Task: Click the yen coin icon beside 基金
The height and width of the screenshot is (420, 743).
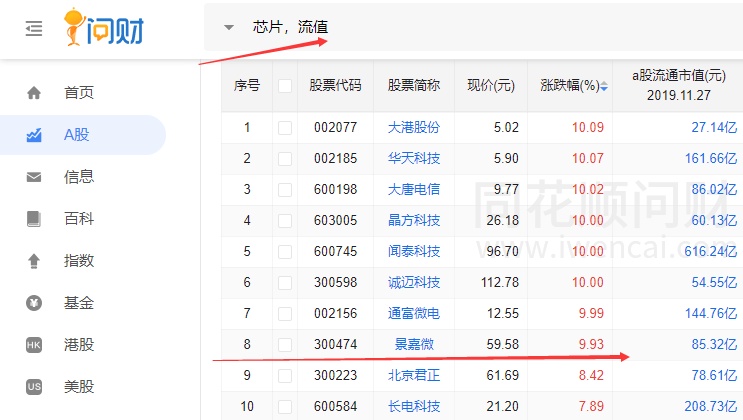Action: click(x=34, y=303)
